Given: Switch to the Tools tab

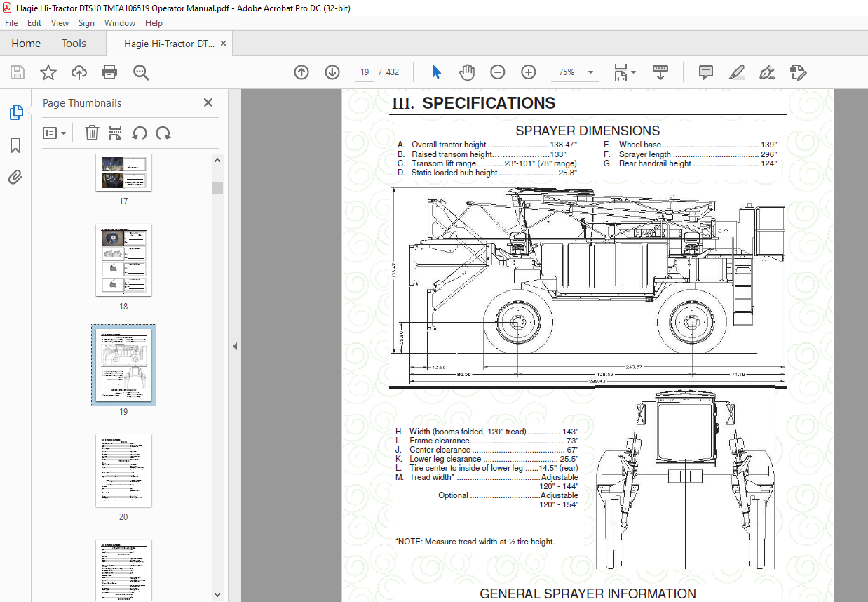Looking at the screenshot, I should [x=74, y=44].
